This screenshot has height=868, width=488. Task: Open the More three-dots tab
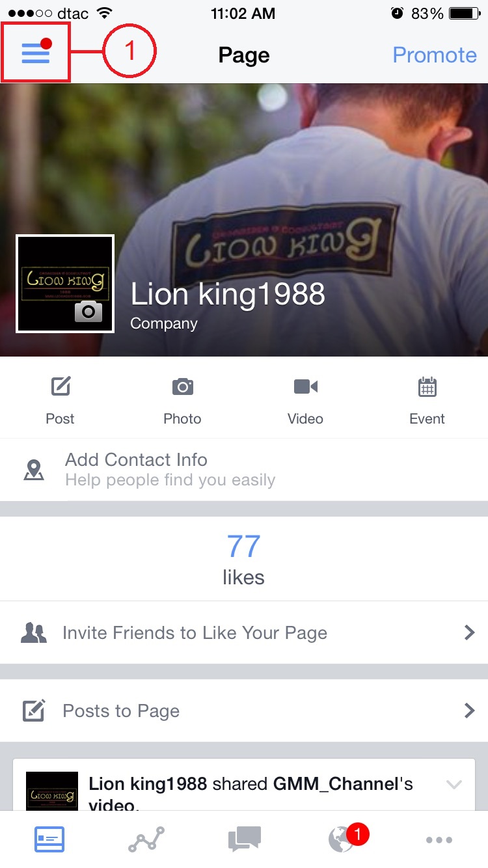tap(439, 840)
